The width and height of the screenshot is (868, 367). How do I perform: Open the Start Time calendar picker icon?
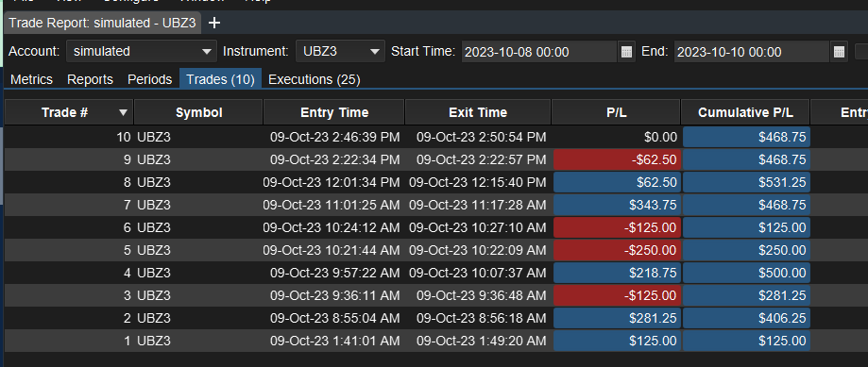(626, 52)
